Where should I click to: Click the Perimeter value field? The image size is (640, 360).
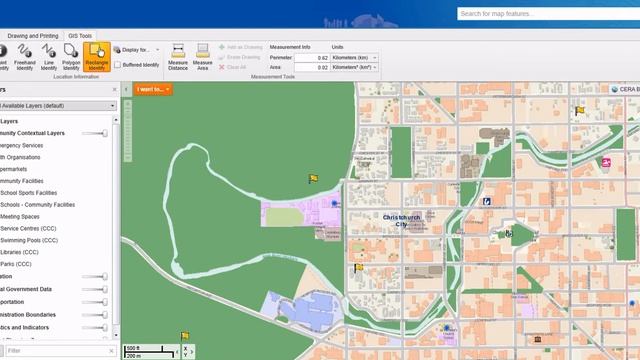[312, 58]
